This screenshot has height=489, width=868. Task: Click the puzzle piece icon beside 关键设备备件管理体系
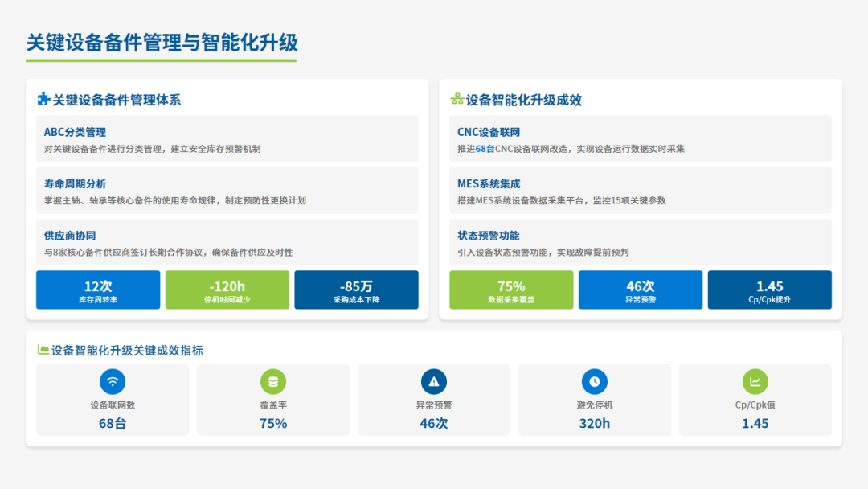click(x=43, y=100)
